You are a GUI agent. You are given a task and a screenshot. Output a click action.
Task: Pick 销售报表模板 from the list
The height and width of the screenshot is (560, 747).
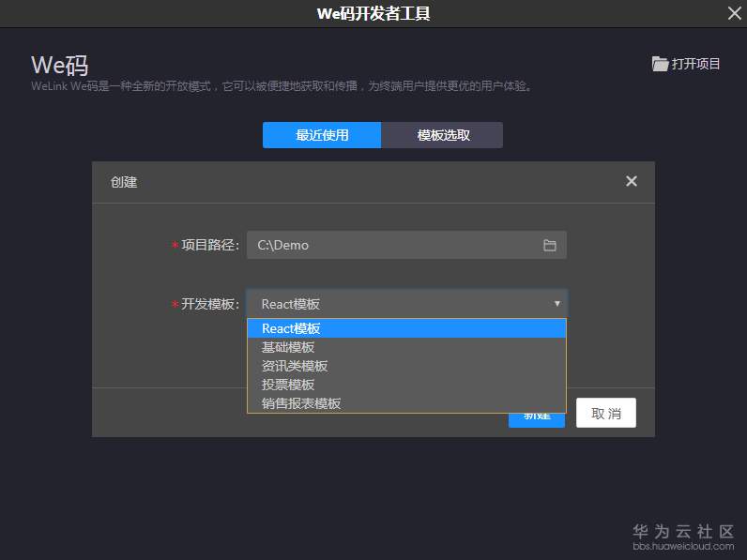point(406,402)
